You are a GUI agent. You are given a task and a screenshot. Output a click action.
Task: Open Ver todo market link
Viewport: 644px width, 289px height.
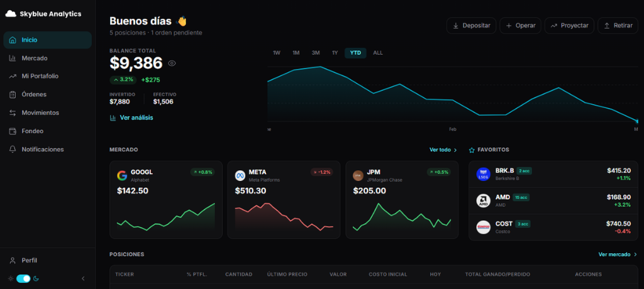click(x=443, y=150)
